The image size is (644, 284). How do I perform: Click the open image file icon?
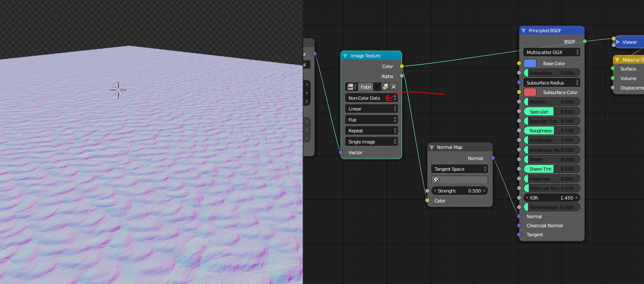click(385, 87)
